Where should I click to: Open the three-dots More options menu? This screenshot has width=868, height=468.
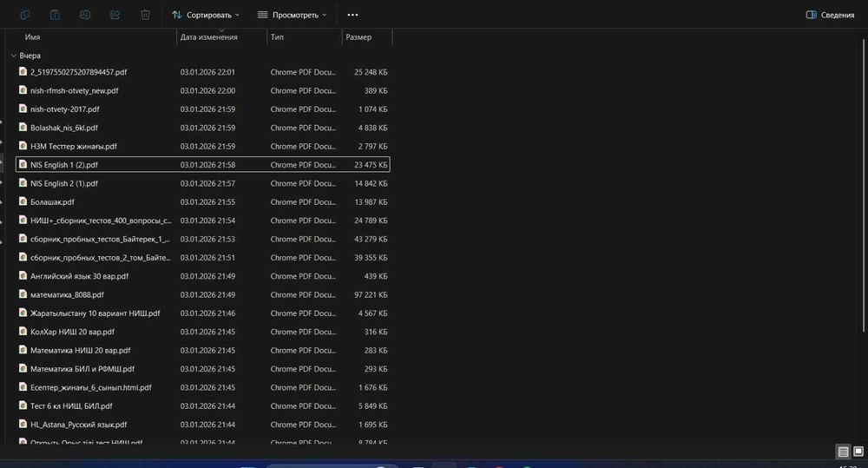pyautogui.click(x=352, y=15)
